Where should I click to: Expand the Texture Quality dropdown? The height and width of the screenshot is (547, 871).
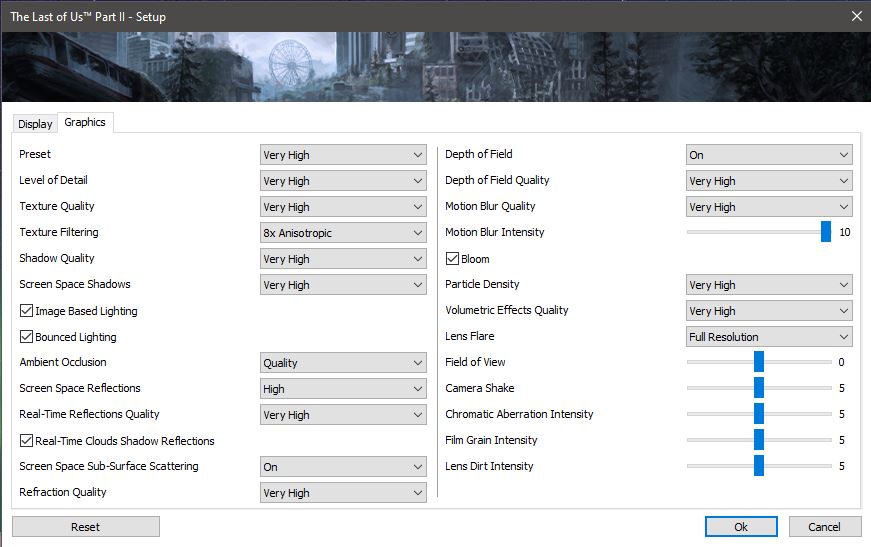tap(343, 207)
